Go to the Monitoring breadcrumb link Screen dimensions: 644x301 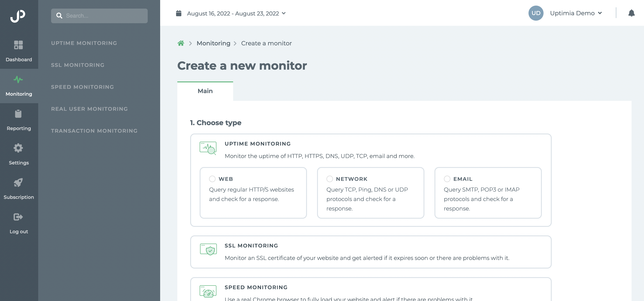click(213, 43)
